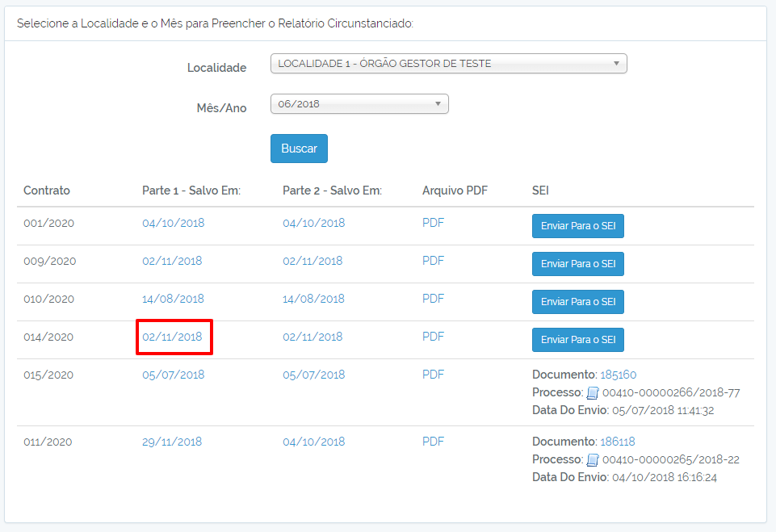Open document link 185160
776x532 pixels.
click(x=618, y=375)
